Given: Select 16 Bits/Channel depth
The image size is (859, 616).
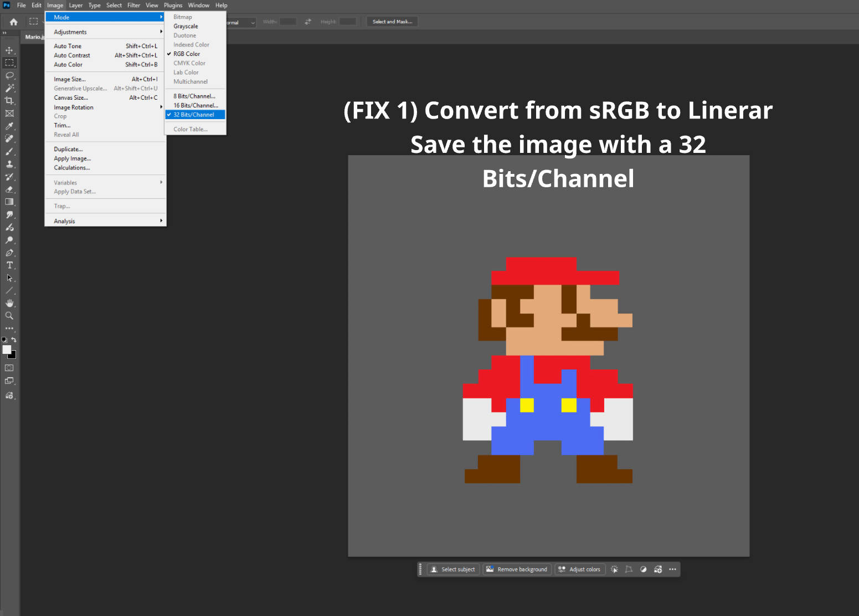Looking at the screenshot, I should pyautogui.click(x=196, y=105).
